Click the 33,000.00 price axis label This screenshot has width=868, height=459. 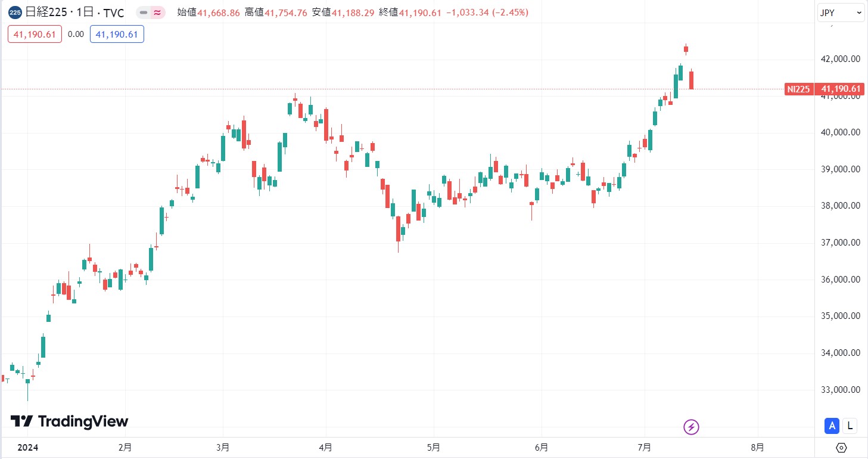coord(840,390)
